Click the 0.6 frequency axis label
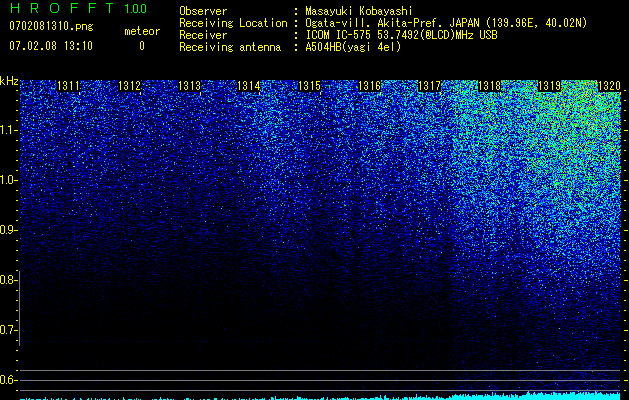This screenshot has height=400, width=629. (9, 380)
